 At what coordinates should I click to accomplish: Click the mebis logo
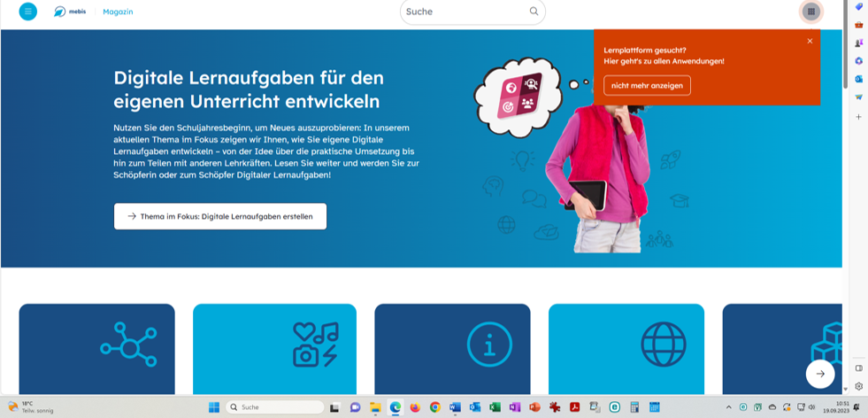click(x=70, y=12)
